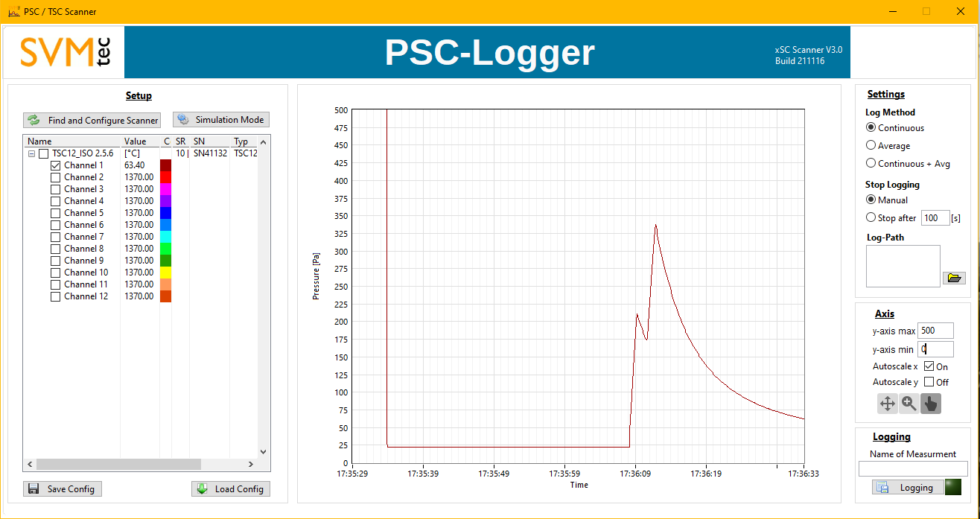The height and width of the screenshot is (519, 980).
Task: Select Average log method
Action: click(871, 146)
